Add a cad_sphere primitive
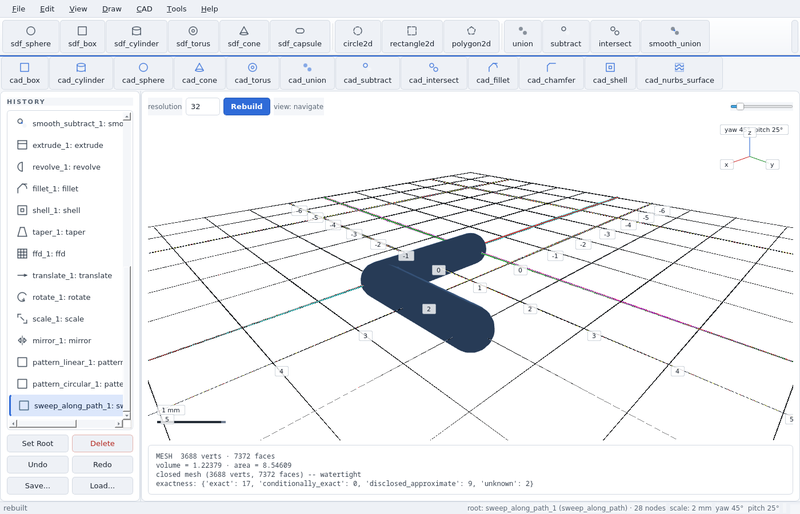The width and height of the screenshot is (800, 514). 143,74
